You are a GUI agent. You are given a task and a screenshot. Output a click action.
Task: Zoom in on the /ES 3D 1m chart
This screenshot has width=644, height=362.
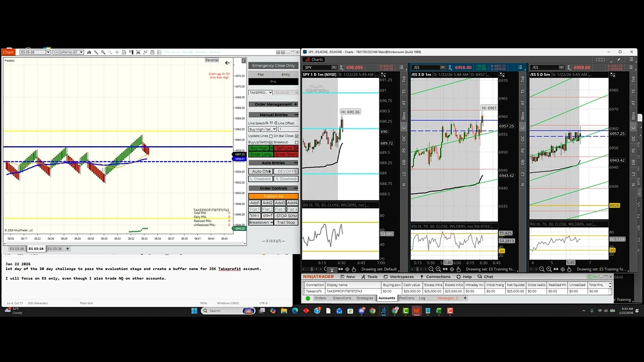pyautogui.click(x=438, y=269)
